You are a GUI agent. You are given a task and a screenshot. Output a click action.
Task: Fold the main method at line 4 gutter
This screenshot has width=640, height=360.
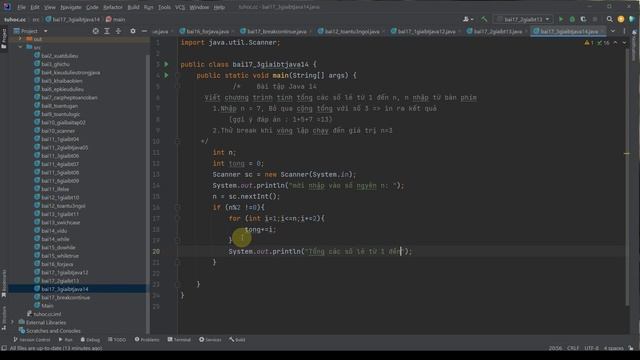pyautogui.click(x=178, y=75)
